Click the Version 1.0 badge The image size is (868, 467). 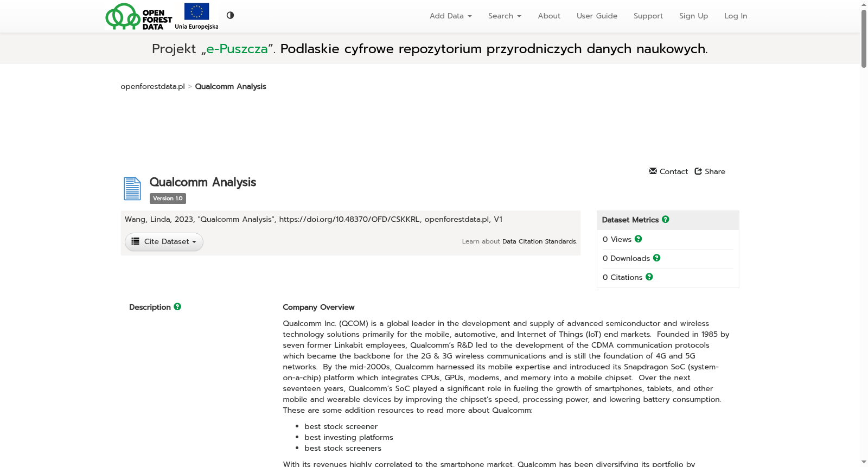click(x=168, y=199)
